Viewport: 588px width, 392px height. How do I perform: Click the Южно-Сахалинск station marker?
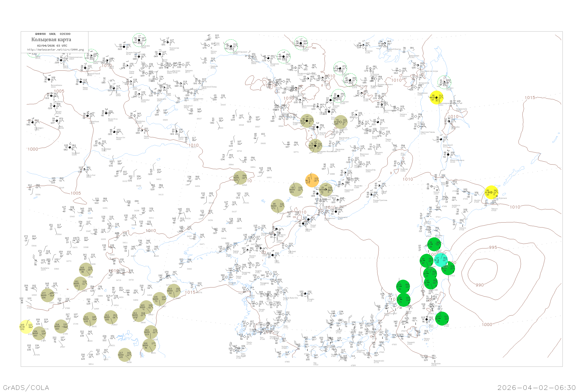click(448, 155)
